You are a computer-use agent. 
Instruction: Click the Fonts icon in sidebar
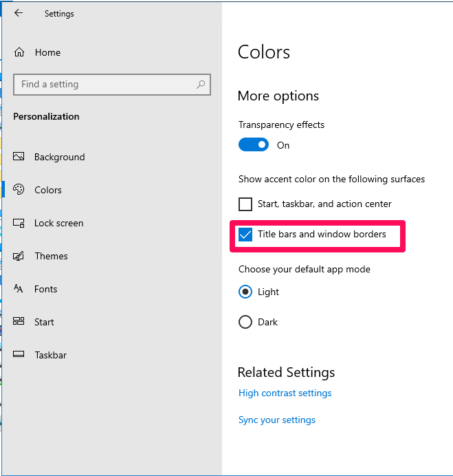(x=18, y=288)
